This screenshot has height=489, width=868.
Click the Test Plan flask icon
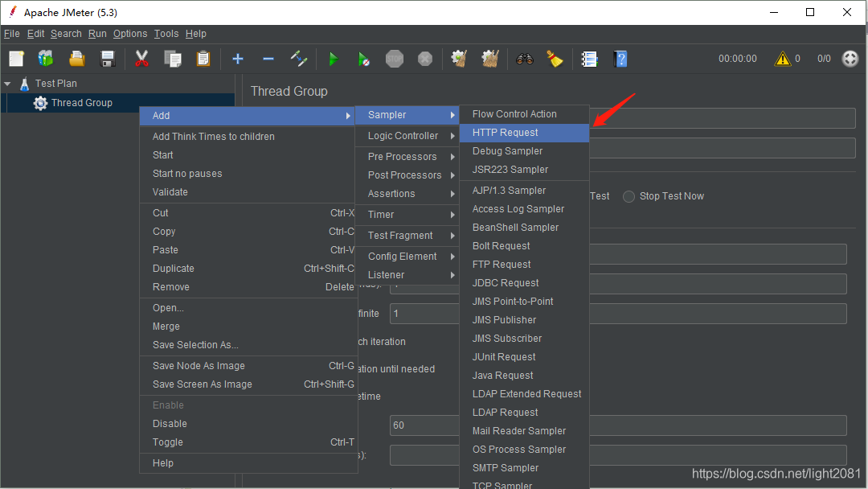pos(24,84)
